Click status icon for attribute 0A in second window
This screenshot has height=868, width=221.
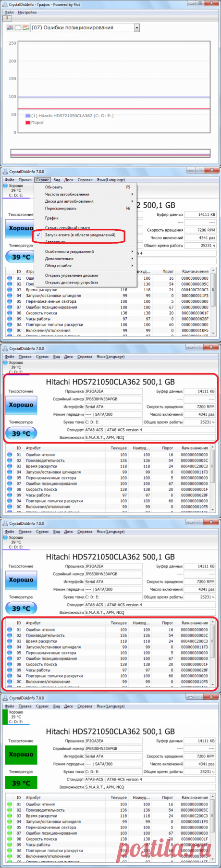click(10, 324)
